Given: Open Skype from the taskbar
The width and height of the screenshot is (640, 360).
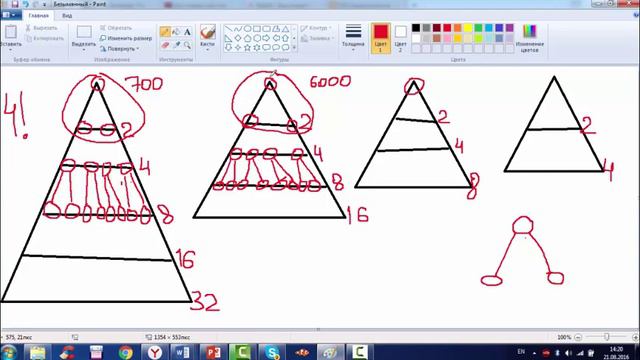Looking at the screenshot, I should coord(271,352).
